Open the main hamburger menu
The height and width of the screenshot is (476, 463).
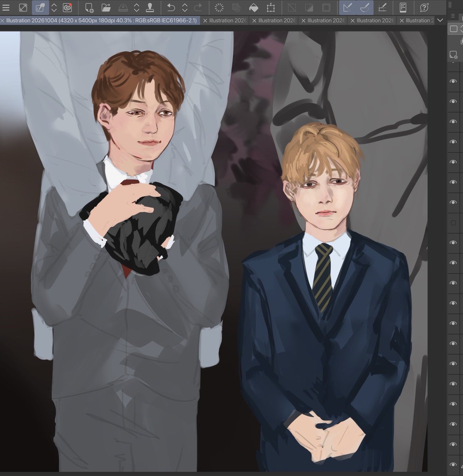(x=6, y=8)
